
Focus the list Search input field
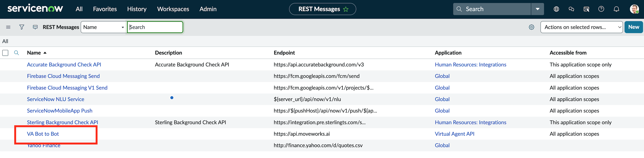155,27
